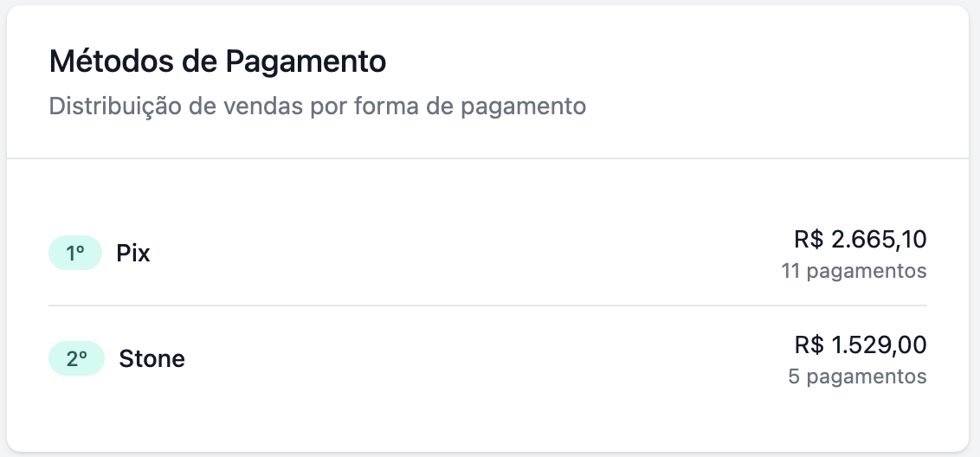Click the R$ 1.529,00 amount

pos(860,345)
